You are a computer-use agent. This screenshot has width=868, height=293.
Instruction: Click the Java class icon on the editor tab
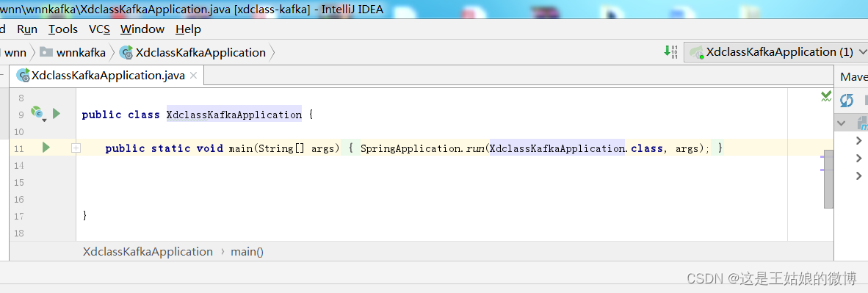coord(23,76)
